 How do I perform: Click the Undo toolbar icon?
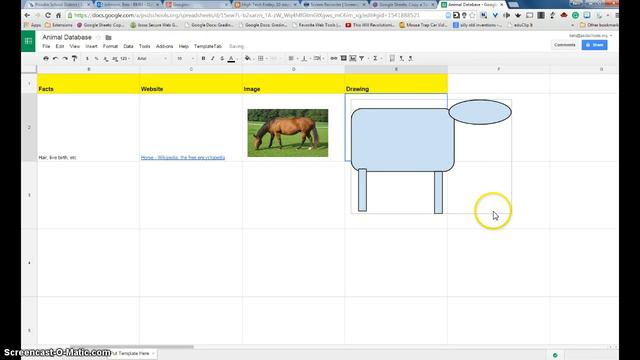coord(55,58)
